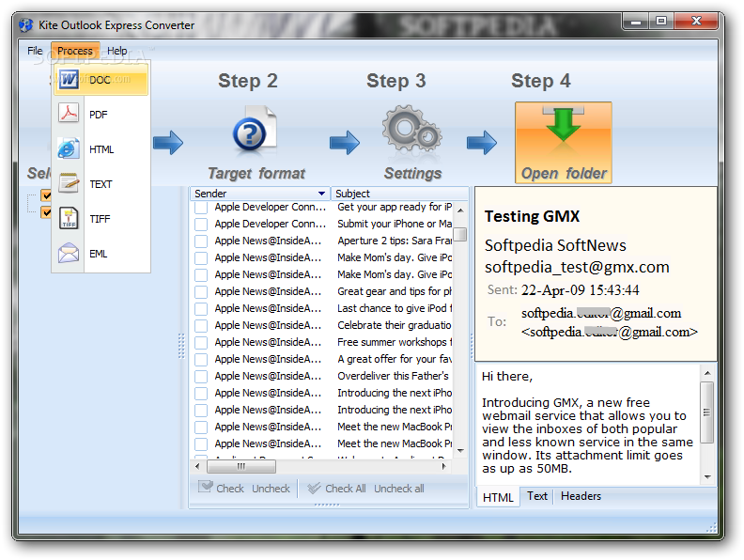Click the TIFF file icon
The height and width of the screenshot is (560, 744).
pos(69,218)
